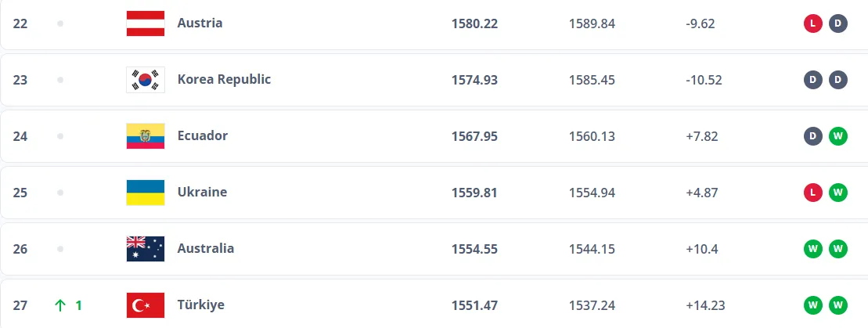Screen dimensions: 868x328
Task: Select the Türkiye team name
Action: 201,305
